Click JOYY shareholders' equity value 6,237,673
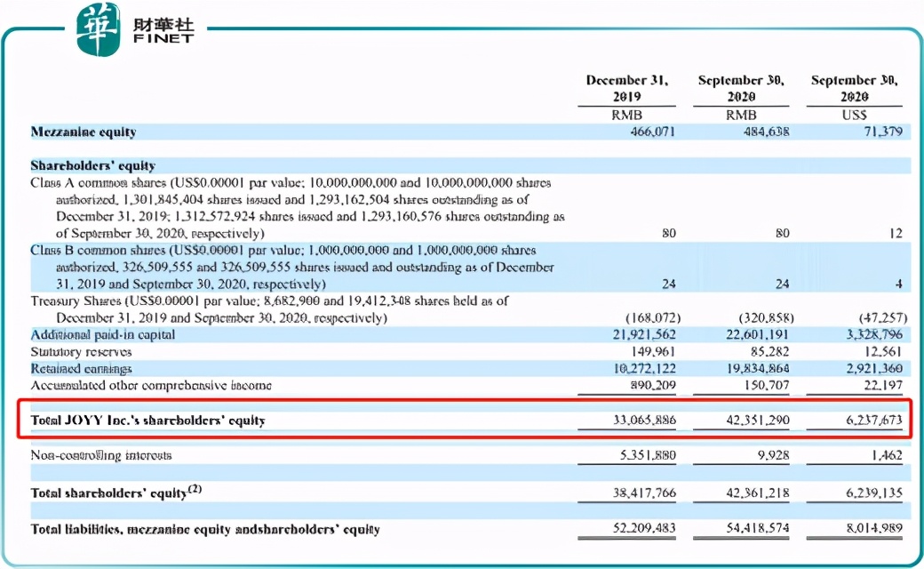Image resolution: width=924 pixels, height=569 pixels. (874, 421)
